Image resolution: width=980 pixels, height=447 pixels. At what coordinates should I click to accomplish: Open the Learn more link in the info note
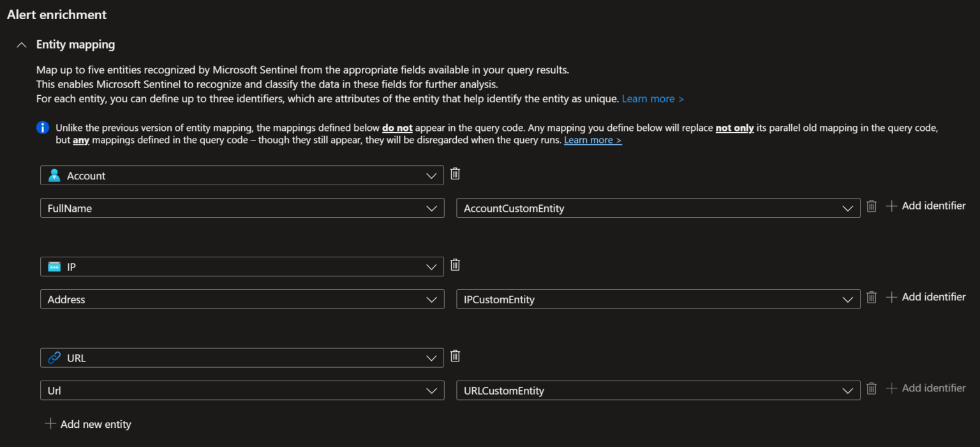point(592,140)
